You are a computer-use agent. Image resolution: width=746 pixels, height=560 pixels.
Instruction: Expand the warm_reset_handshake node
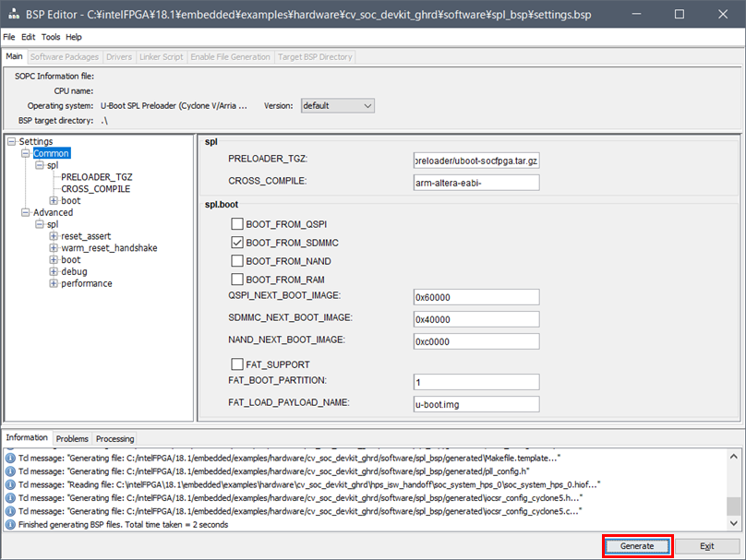[x=54, y=248]
